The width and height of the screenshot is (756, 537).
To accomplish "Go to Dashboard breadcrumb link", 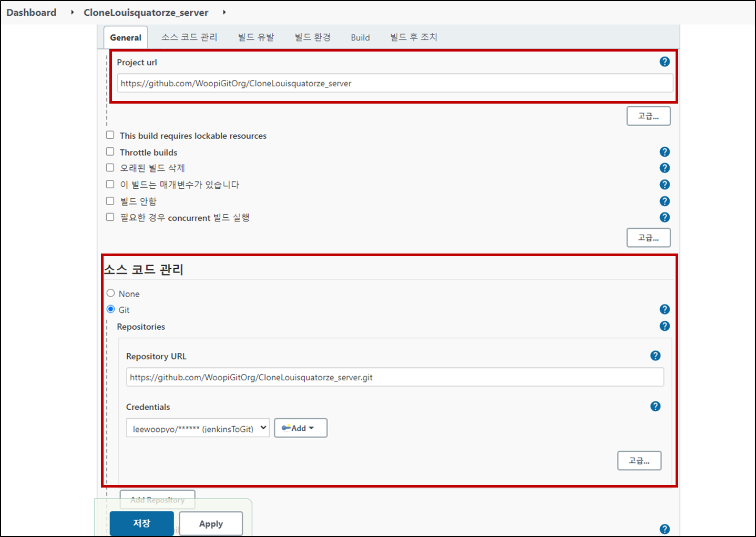I will 32,12.
